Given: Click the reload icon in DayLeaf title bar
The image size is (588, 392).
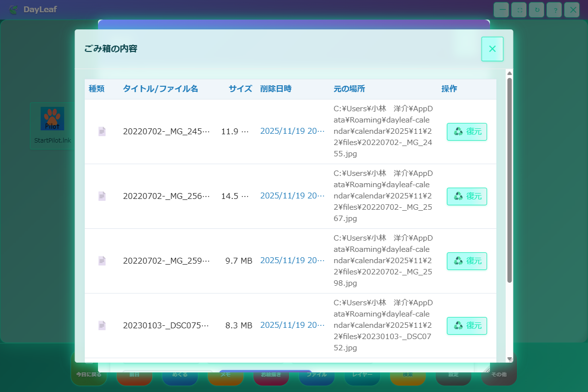Looking at the screenshot, I should 537,10.
